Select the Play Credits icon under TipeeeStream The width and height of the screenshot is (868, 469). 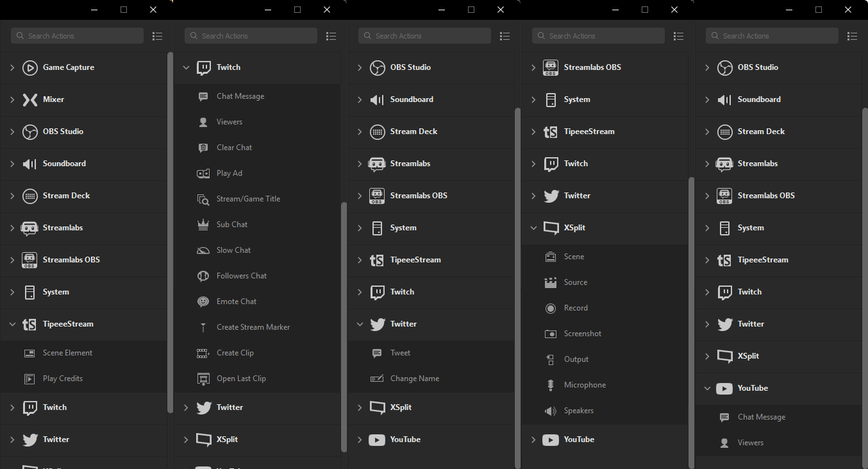click(29, 379)
